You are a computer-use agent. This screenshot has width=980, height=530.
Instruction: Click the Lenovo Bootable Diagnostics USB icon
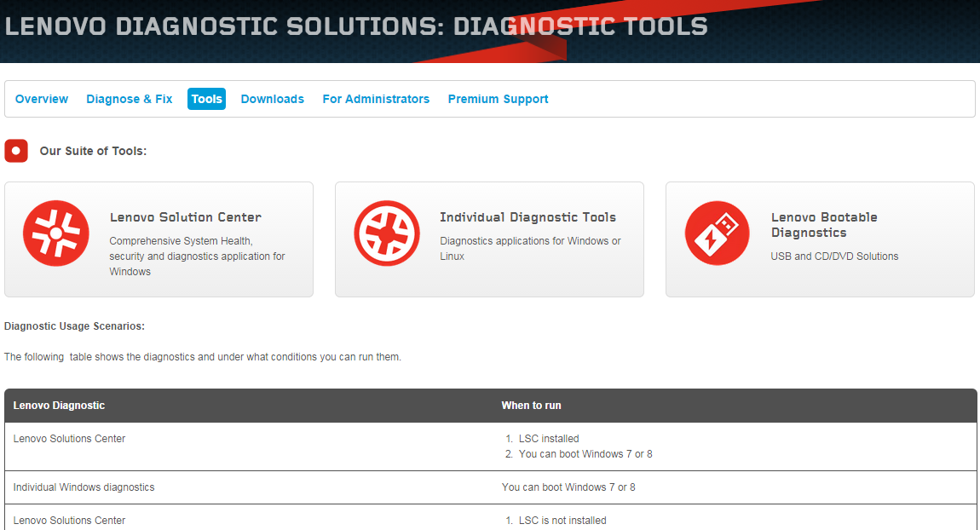[x=717, y=233]
